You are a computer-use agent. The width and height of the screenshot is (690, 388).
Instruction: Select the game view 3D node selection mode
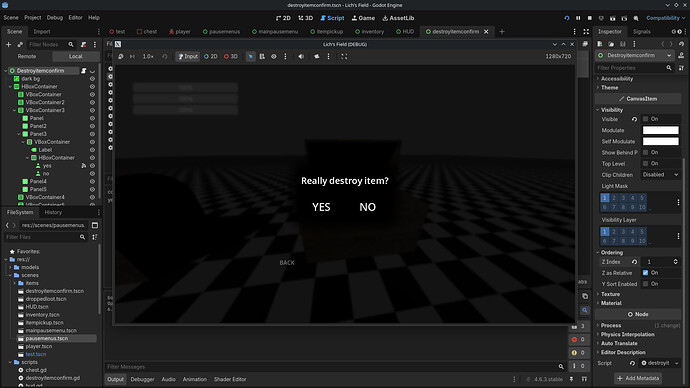click(x=231, y=56)
